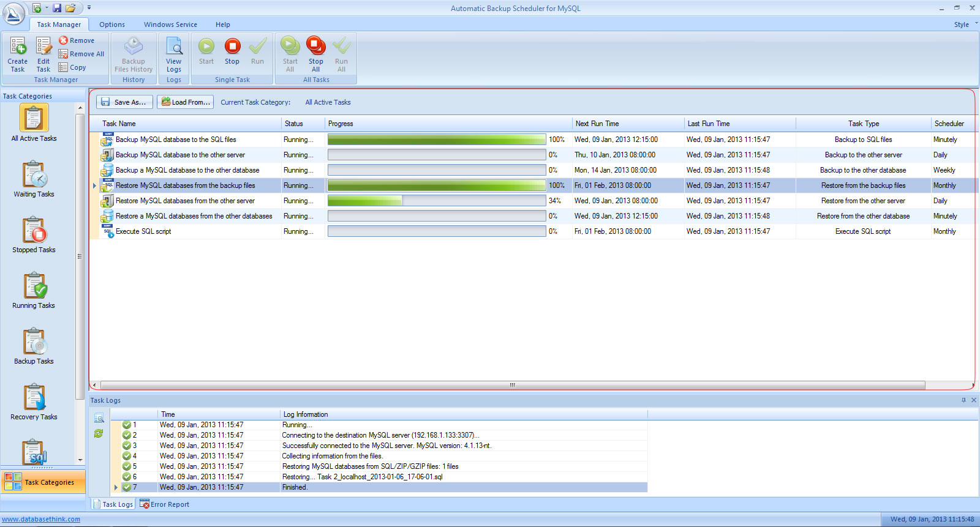Image resolution: width=980 pixels, height=527 pixels.
Task: Start the single task
Action: click(206, 51)
